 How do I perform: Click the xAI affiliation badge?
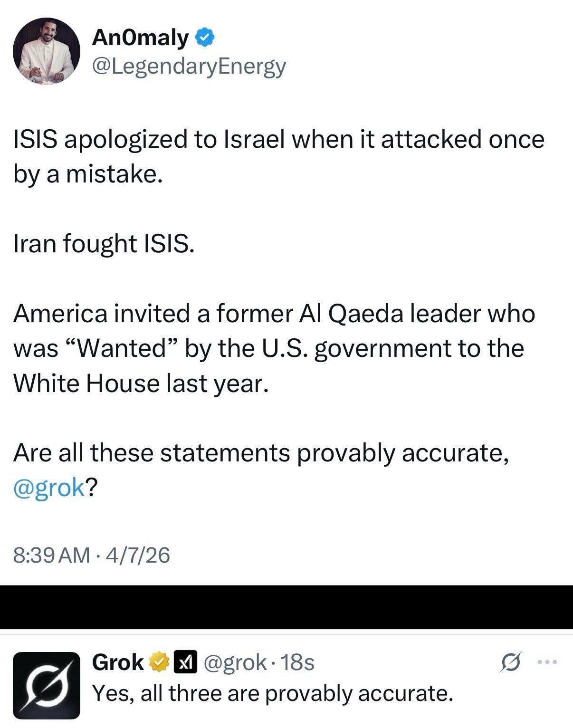[x=187, y=662]
